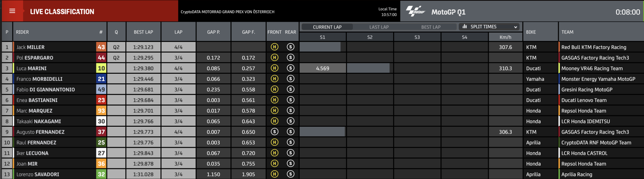
Task: Open the Split Times dropdown
Action: [489, 27]
